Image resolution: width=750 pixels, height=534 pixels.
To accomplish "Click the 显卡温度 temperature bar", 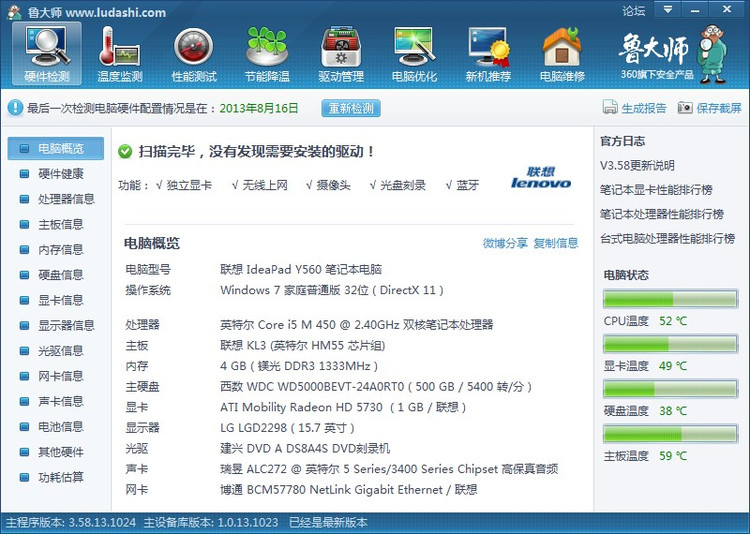I will pyautogui.click(x=670, y=344).
